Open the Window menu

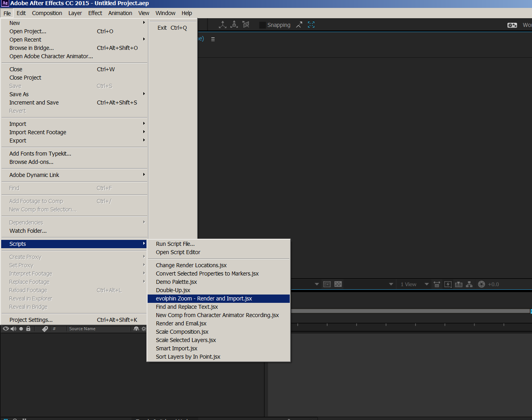[x=165, y=13]
